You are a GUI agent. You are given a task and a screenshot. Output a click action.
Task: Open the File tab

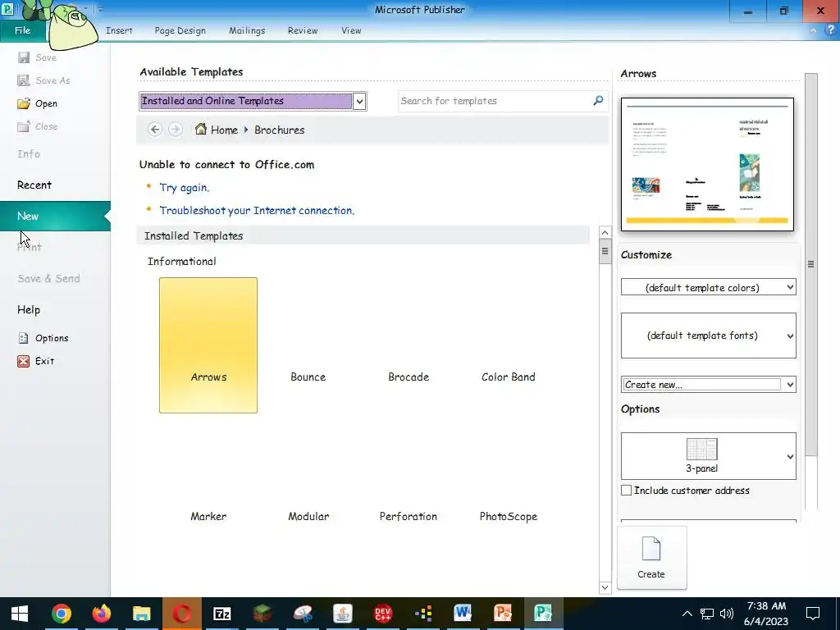click(22, 30)
